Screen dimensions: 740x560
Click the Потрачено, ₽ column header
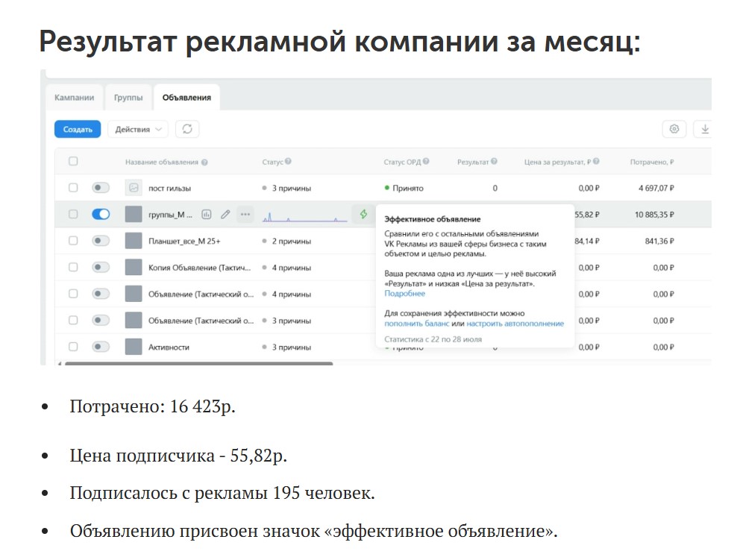652,162
